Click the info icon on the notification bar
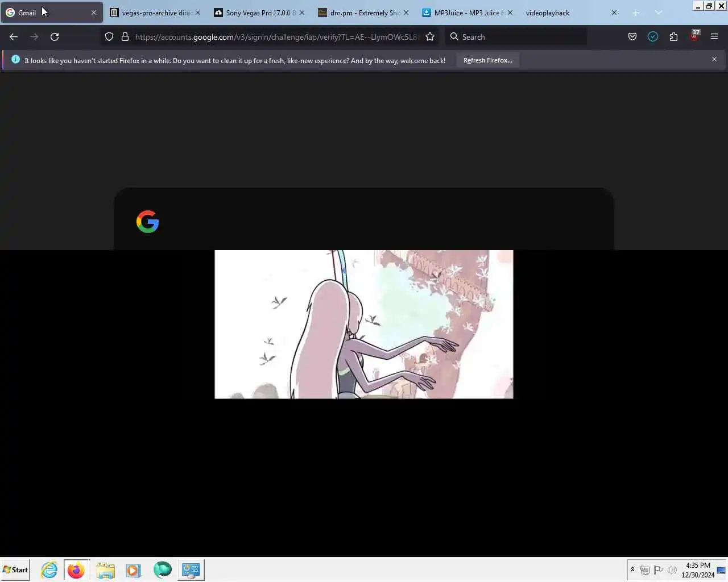728x582 pixels. (15, 59)
